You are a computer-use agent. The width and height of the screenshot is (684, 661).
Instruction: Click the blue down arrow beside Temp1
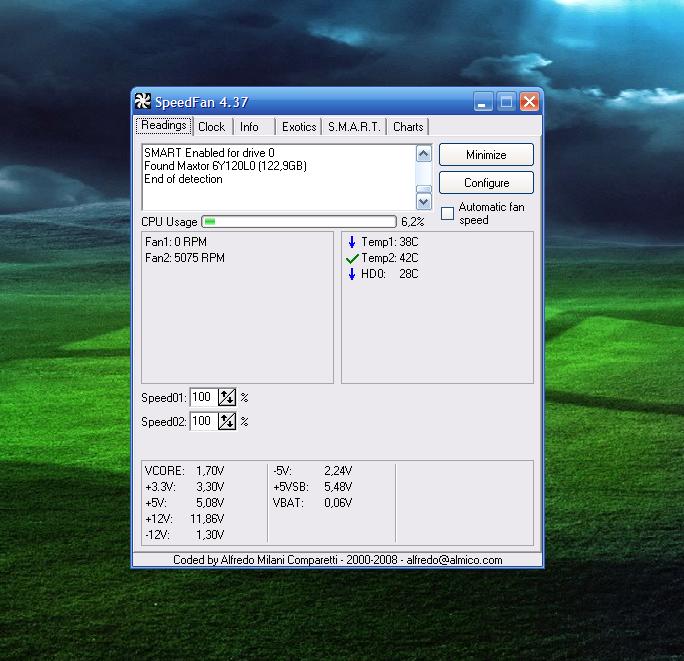click(352, 242)
